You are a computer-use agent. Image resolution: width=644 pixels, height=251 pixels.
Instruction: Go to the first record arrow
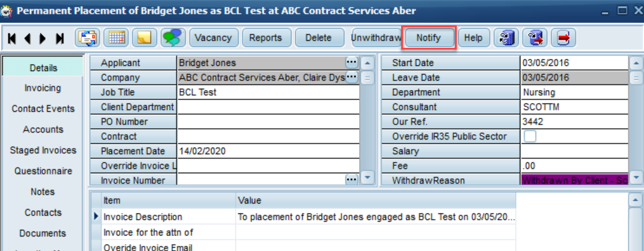click(12, 38)
